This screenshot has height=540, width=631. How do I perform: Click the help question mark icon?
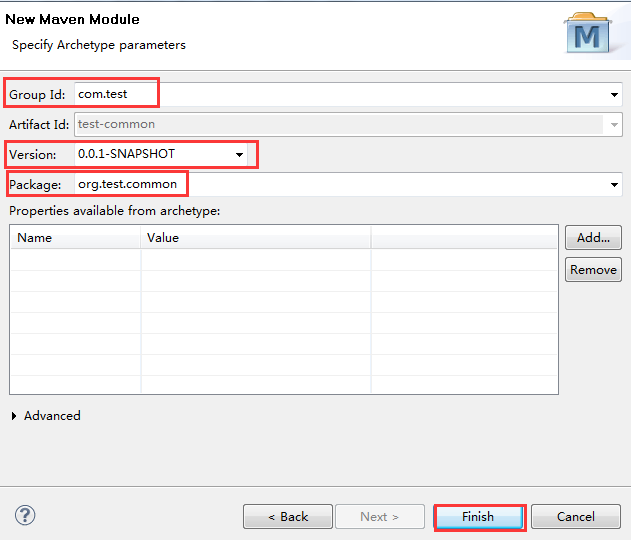tap(25, 515)
